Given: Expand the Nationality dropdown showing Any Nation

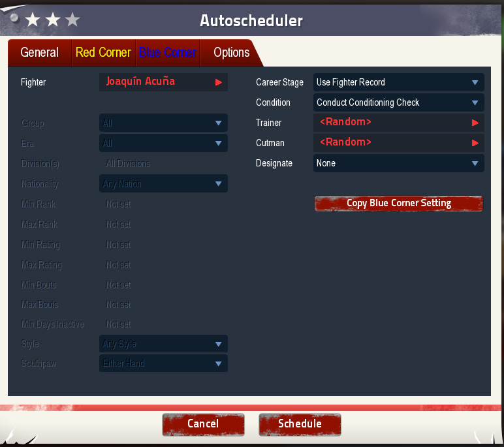Looking at the screenshot, I should 163,184.
